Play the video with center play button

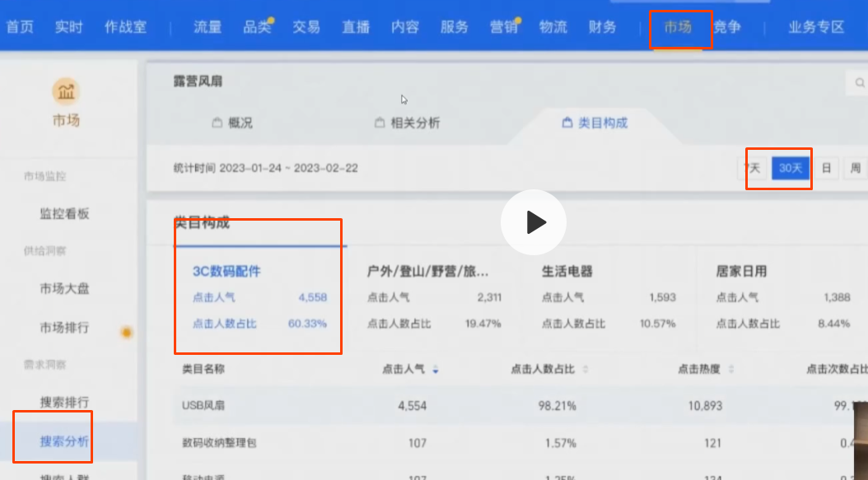tap(534, 221)
